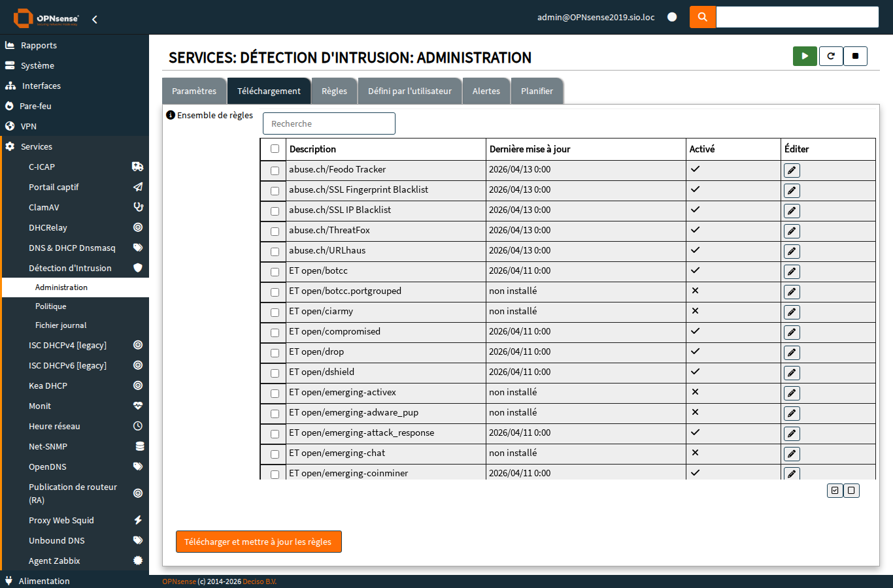This screenshot has width=893, height=588.
Task: Switch to the Alertes tab
Action: click(486, 91)
